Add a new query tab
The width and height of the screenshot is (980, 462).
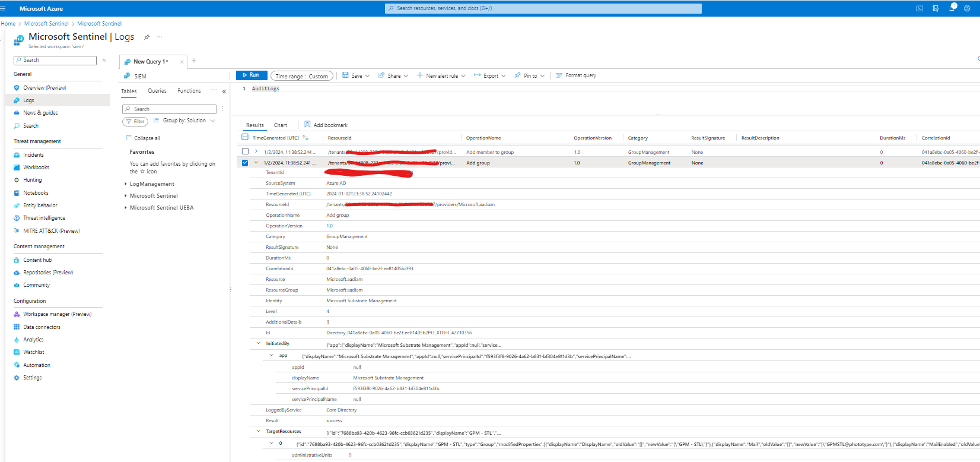point(194,61)
